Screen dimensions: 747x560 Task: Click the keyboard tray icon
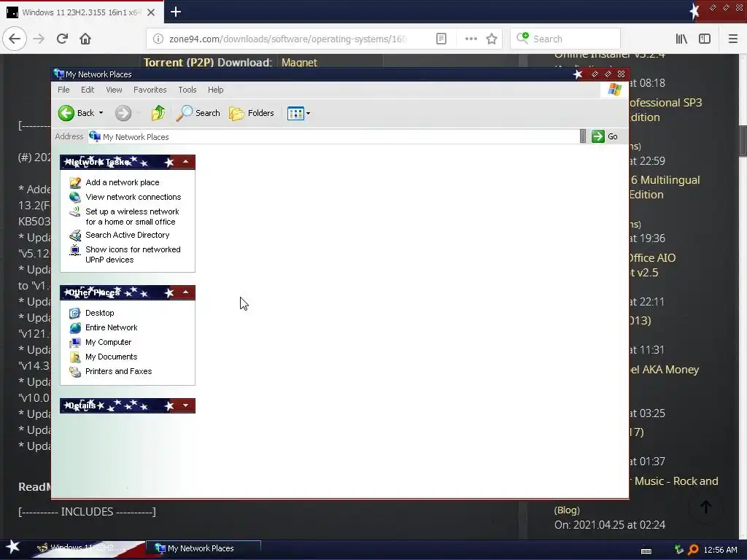pos(646,551)
